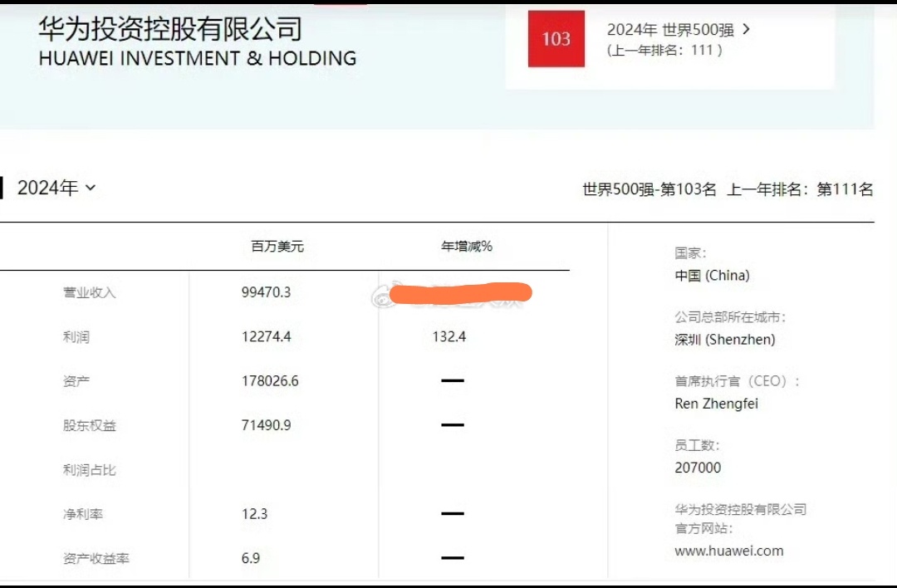Click the 华为投资控股有限公司 官方网站 label
This screenshot has width=897, height=588.
(741, 519)
